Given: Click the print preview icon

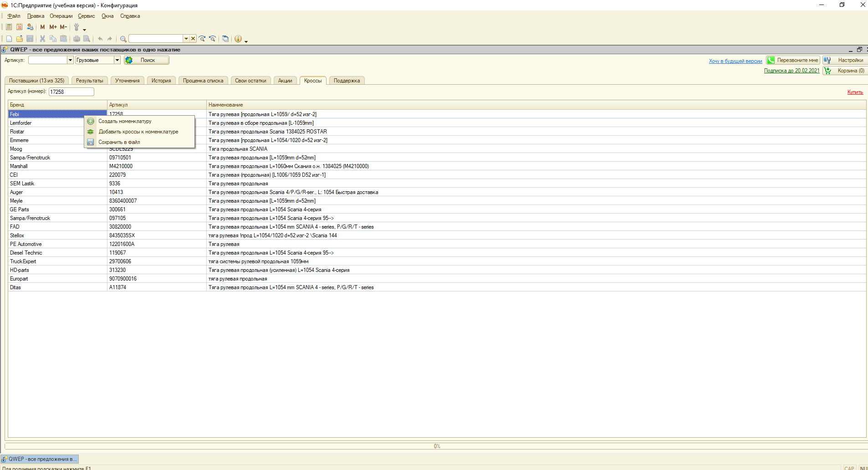Looking at the screenshot, I should click(87, 39).
